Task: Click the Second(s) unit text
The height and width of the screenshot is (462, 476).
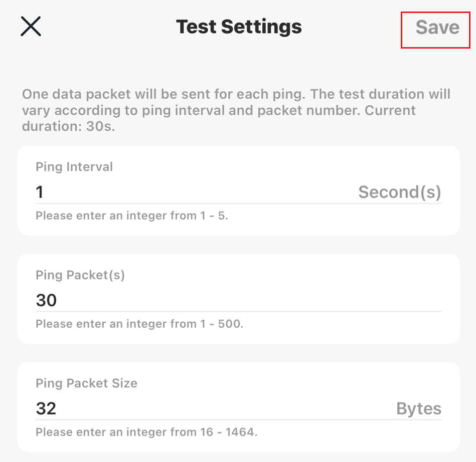Action: (x=399, y=192)
